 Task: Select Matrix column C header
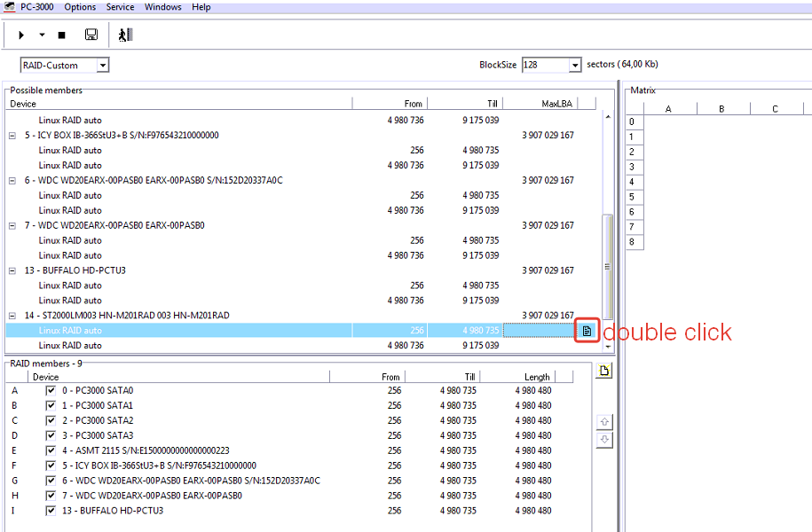(x=777, y=109)
